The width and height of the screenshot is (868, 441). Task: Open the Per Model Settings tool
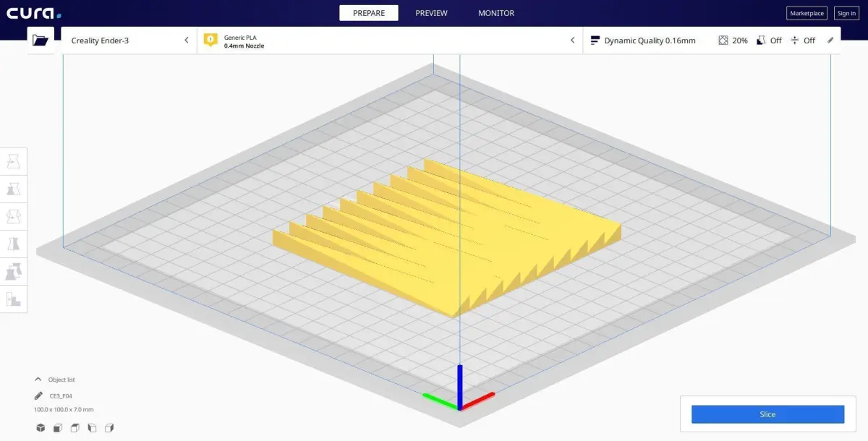click(x=14, y=271)
